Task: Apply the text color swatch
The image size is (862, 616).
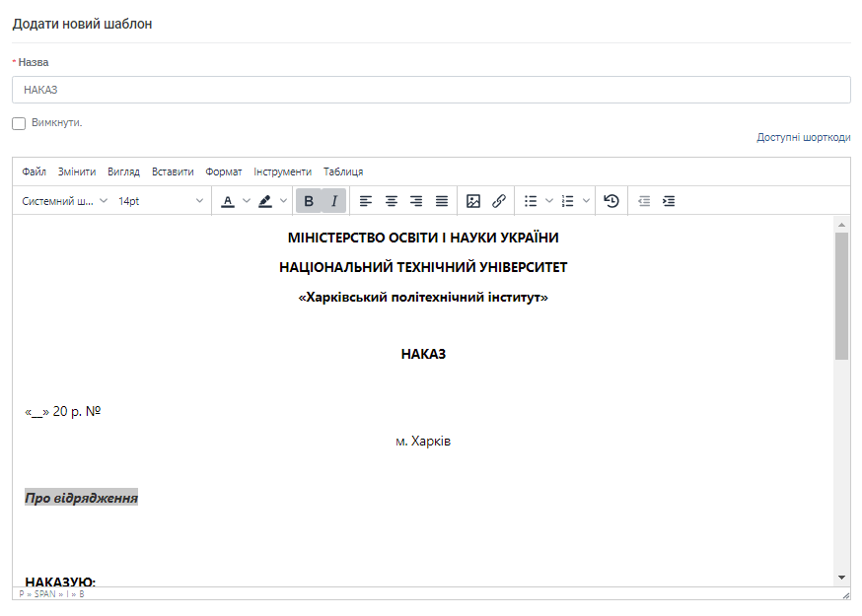Action: [x=228, y=201]
